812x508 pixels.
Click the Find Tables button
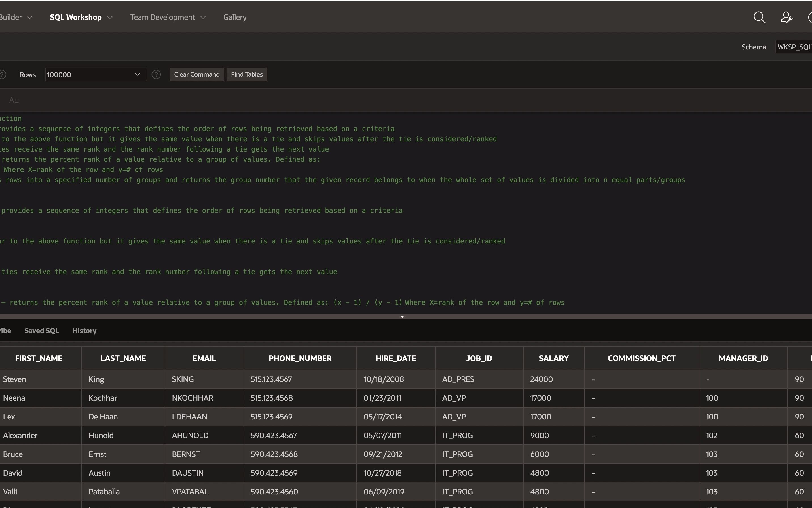[x=247, y=74]
